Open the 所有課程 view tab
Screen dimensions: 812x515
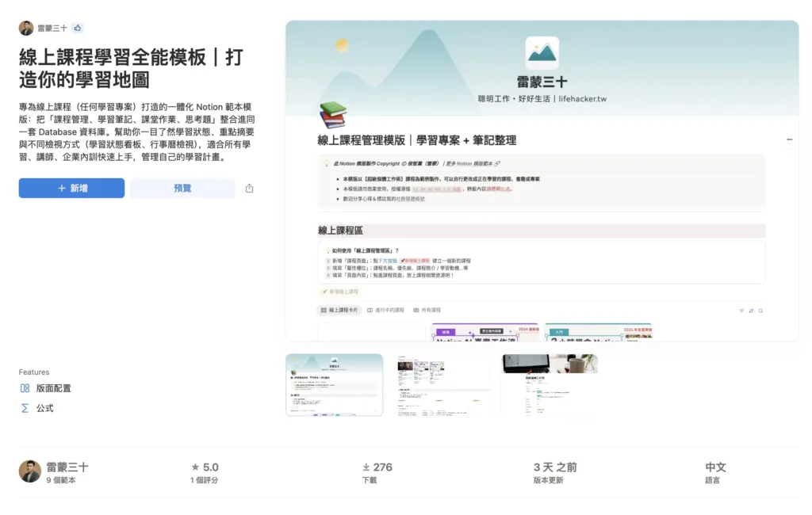[426, 311]
